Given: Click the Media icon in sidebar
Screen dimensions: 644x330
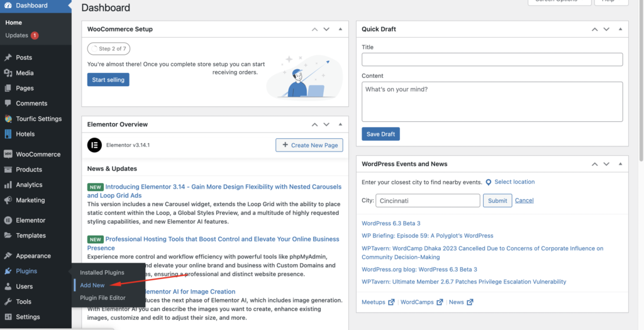Looking at the screenshot, I should click(8, 73).
